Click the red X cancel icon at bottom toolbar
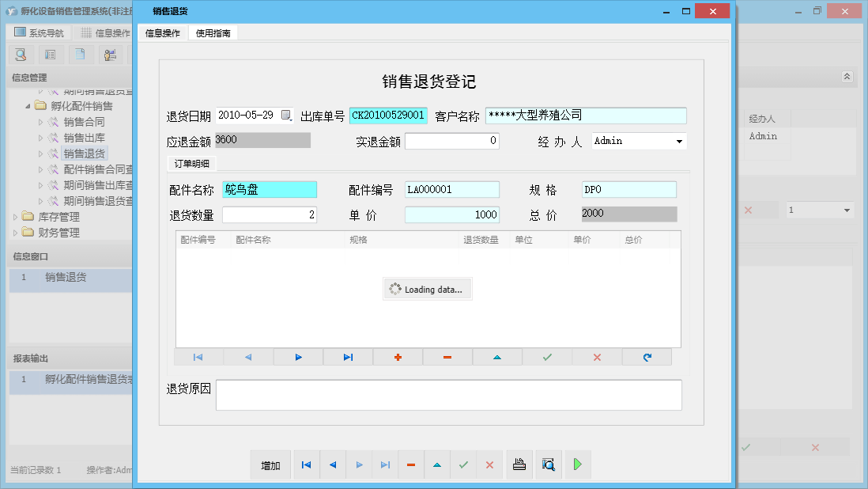868x489 pixels. pyautogui.click(x=489, y=464)
